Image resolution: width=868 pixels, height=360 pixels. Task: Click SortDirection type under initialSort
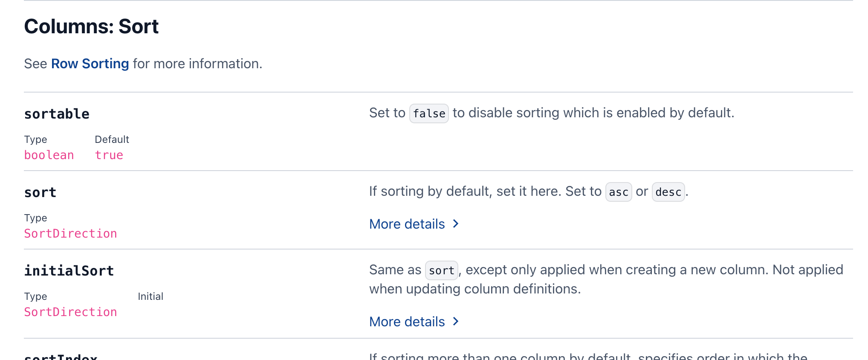pos(70,312)
